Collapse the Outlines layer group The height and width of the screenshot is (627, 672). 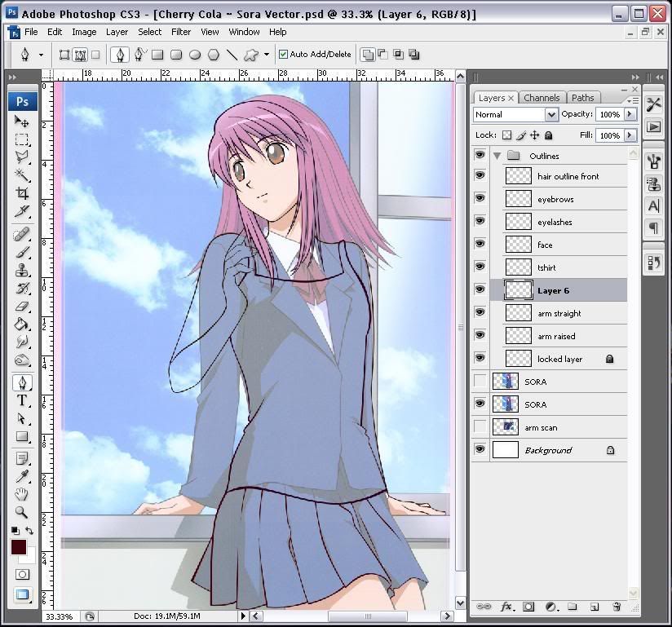(497, 156)
